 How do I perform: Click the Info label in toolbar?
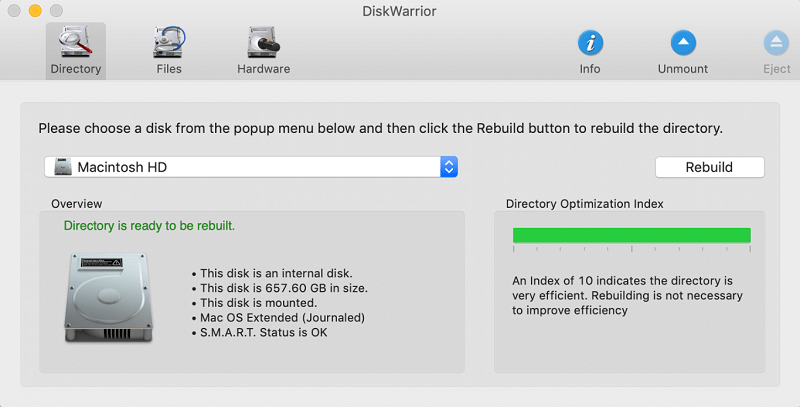click(x=590, y=69)
